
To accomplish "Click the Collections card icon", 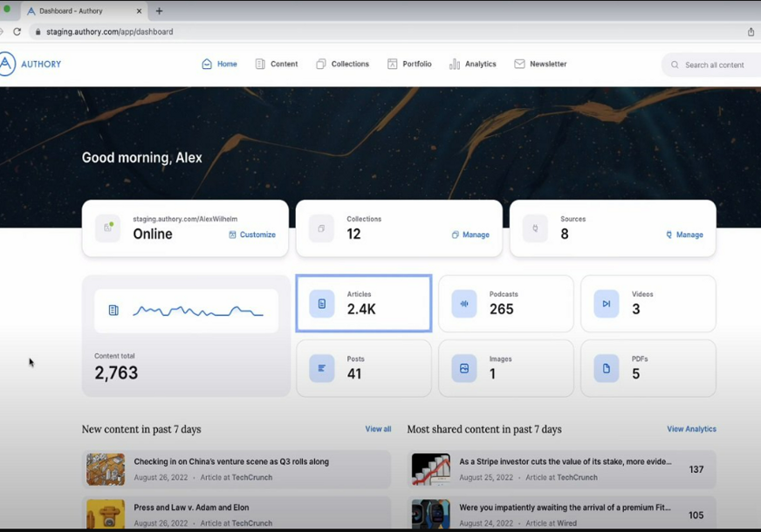I will pyautogui.click(x=321, y=228).
